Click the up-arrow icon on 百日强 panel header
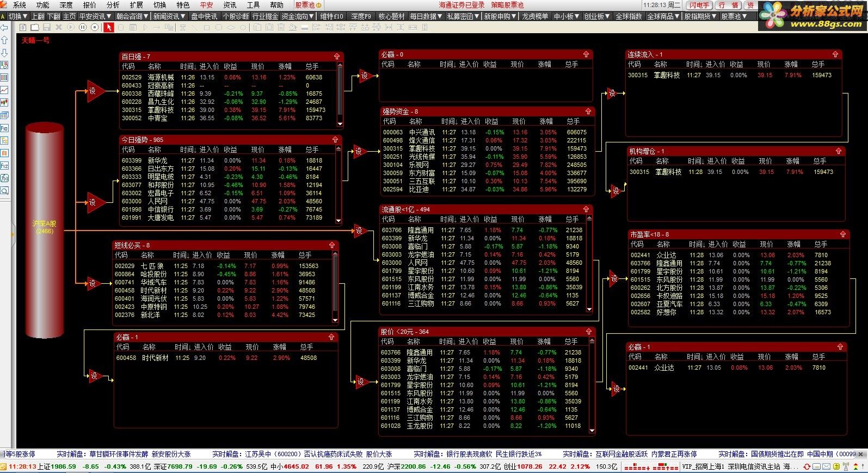The width and height of the screenshot is (868, 473). 337,56
